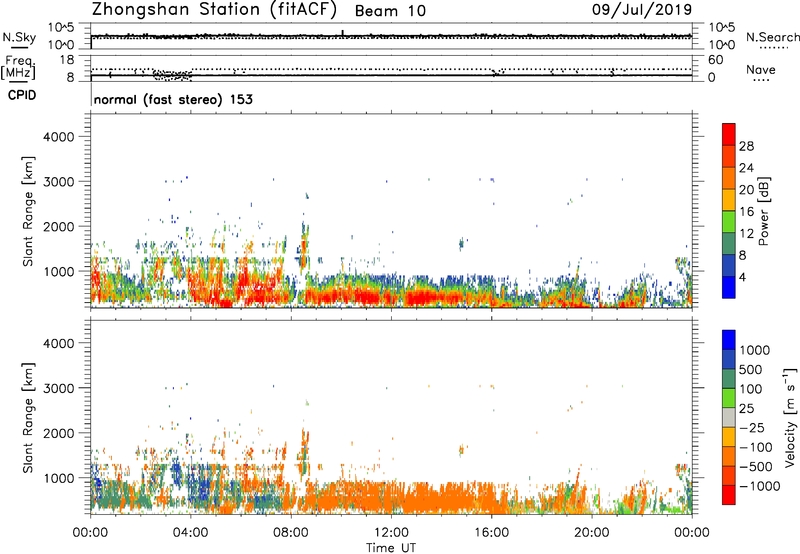Select the '20:00' time tick label
The width and height of the screenshot is (800, 554).
(592, 533)
